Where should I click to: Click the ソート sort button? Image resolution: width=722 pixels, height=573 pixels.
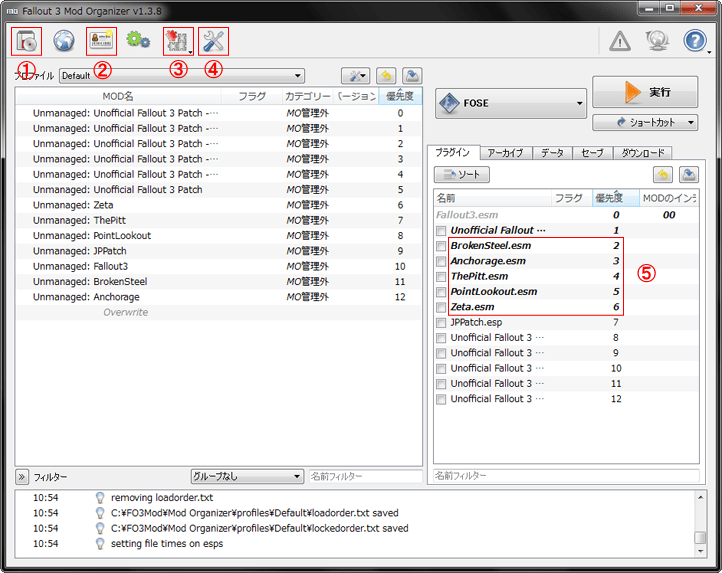tap(462, 175)
